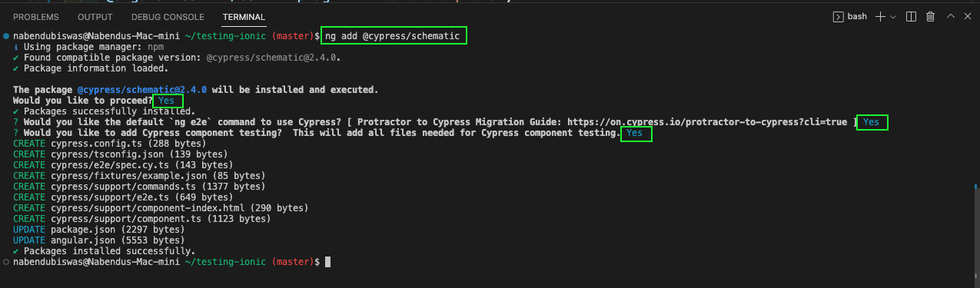The image size is (980, 288).
Task: Click the new terminal plus icon
Action: [881, 16]
